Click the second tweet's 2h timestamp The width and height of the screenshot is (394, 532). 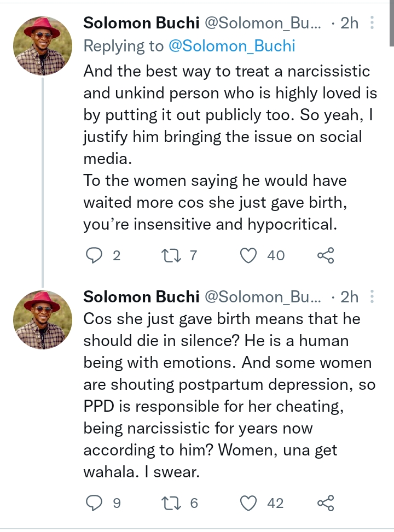349,297
